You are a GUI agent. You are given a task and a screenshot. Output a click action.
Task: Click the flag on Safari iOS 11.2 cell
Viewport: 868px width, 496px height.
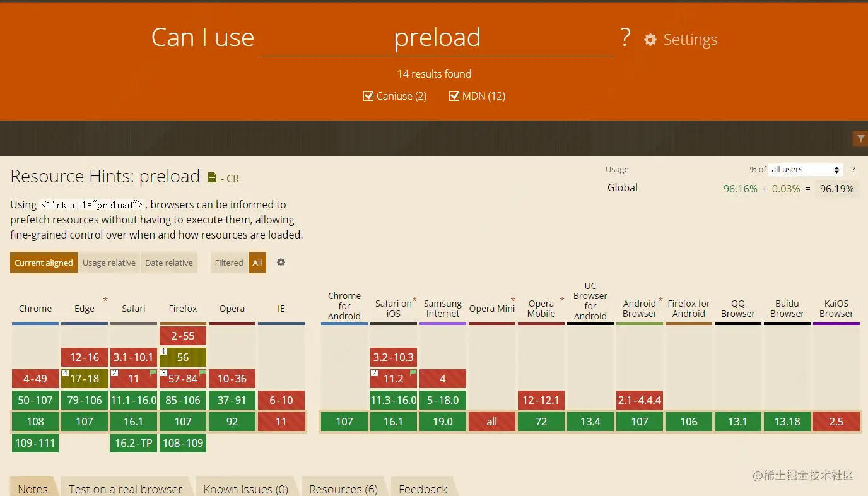pos(413,373)
